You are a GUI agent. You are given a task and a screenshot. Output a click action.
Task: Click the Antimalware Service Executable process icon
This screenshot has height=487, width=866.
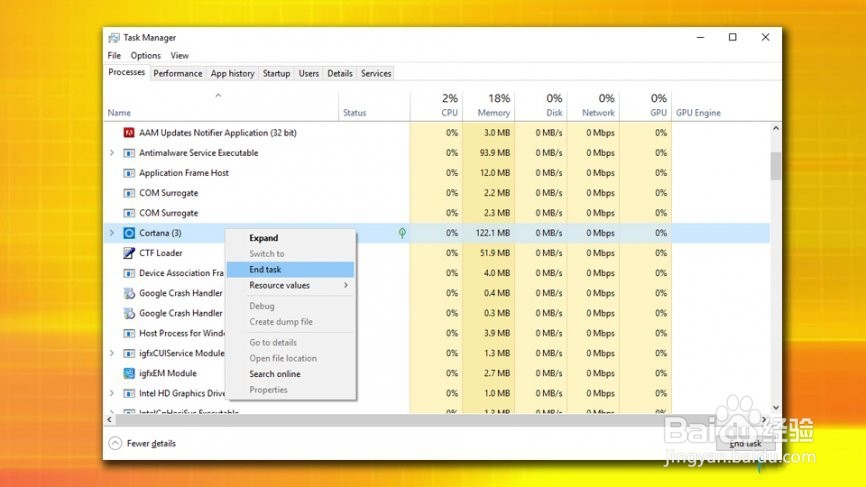click(129, 153)
